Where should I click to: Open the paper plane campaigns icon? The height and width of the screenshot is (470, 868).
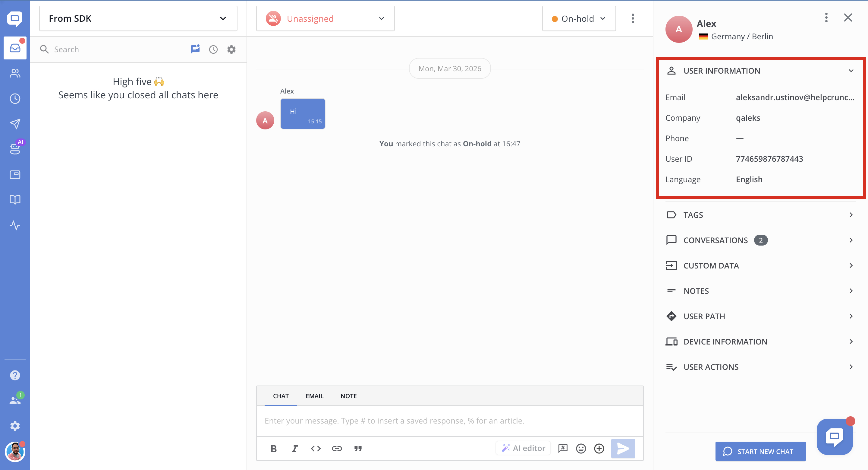(x=15, y=124)
